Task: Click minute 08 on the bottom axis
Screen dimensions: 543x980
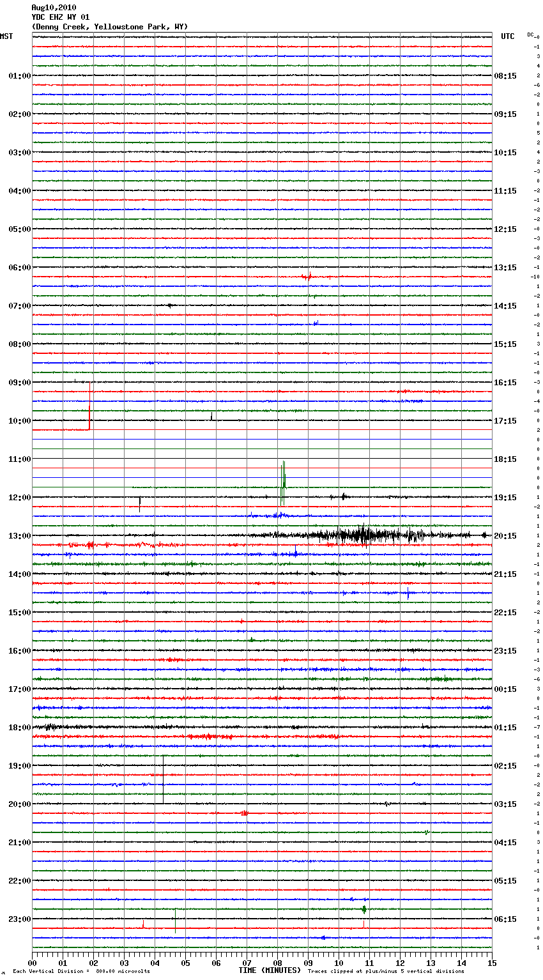Action: pyautogui.click(x=277, y=963)
